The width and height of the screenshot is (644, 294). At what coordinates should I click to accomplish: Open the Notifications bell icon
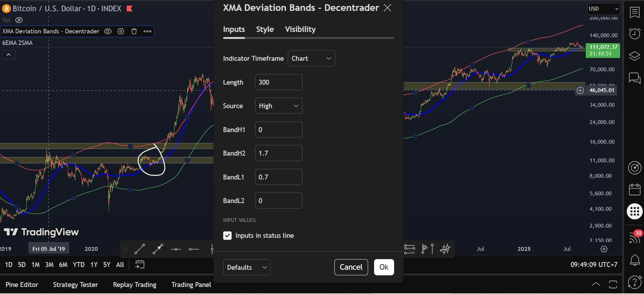click(x=635, y=260)
